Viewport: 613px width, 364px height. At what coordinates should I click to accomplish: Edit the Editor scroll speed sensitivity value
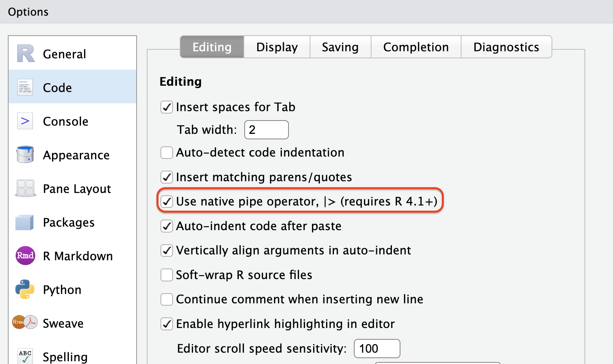click(377, 348)
